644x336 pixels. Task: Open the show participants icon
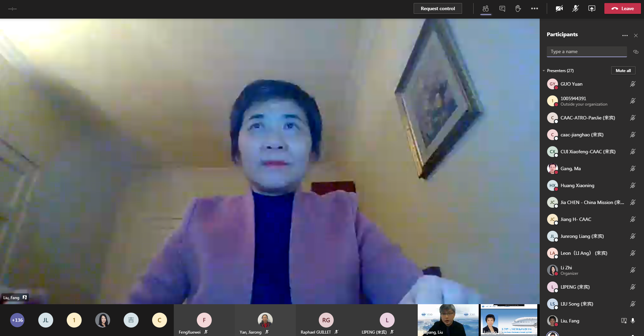point(485,9)
